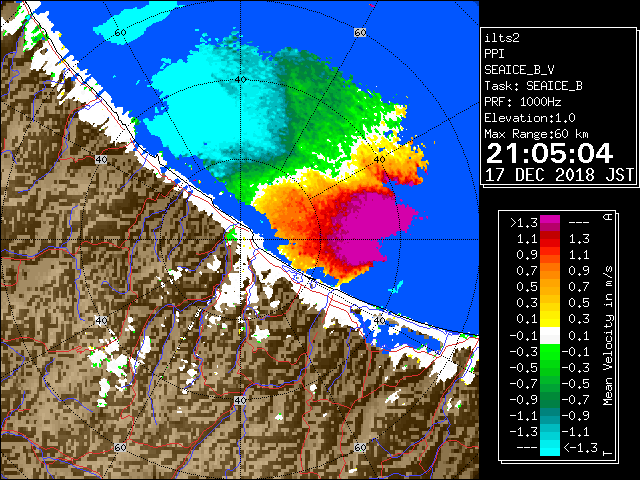Click the 'Max Range:60 km' line

pyautogui.click(x=537, y=134)
